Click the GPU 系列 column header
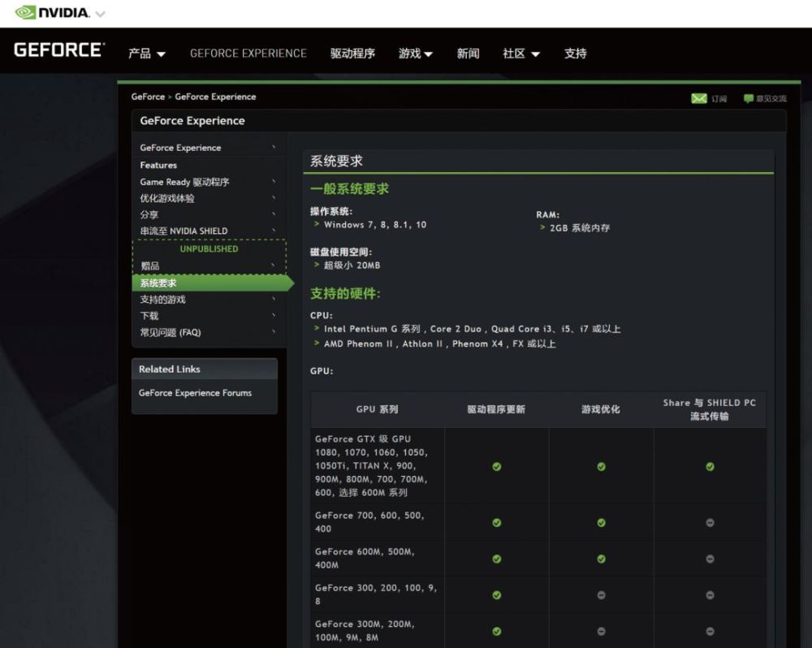This screenshot has width=812, height=648. click(377, 409)
